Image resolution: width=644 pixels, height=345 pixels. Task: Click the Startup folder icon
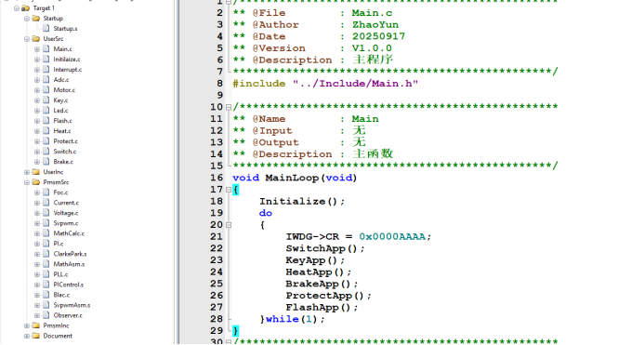pyautogui.click(x=35, y=18)
